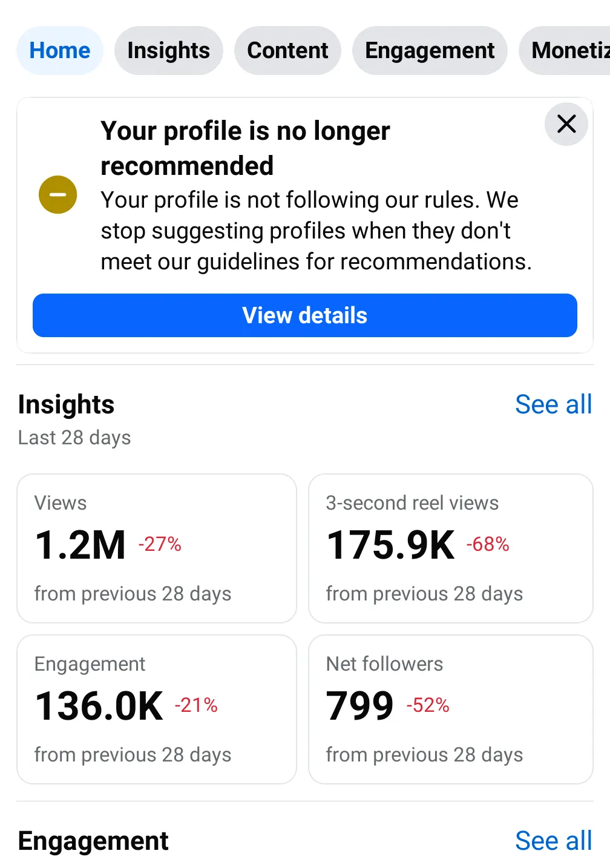
Task: Click the yellow minus warning icon
Action: click(x=58, y=194)
